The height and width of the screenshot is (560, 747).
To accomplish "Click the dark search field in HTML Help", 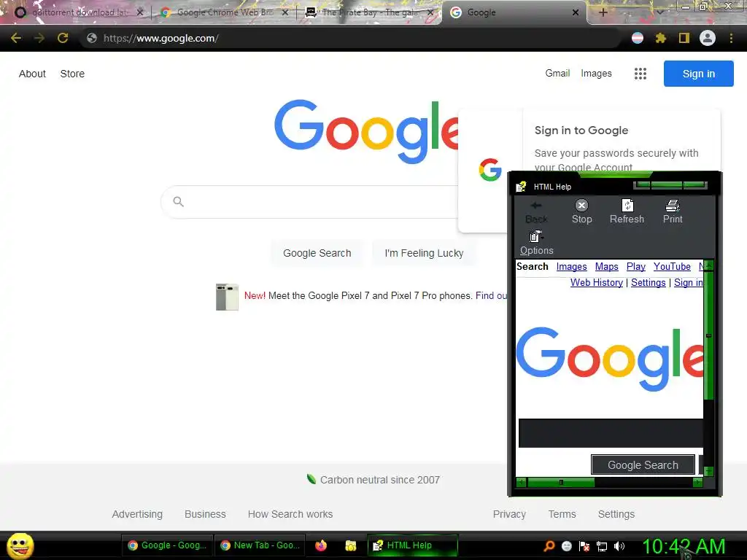I will (611, 433).
